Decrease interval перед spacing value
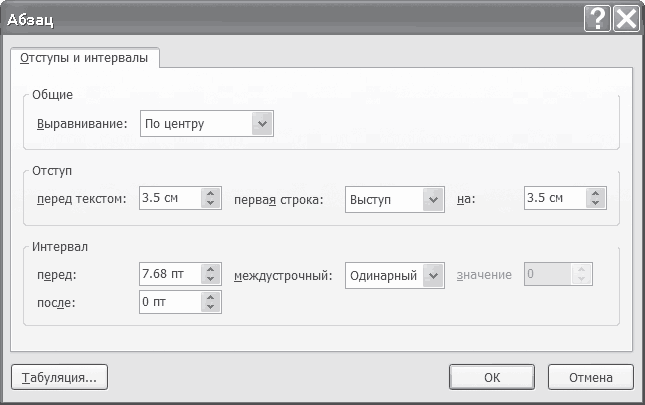This screenshot has width=645, height=405. pyautogui.click(x=211, y=280)
